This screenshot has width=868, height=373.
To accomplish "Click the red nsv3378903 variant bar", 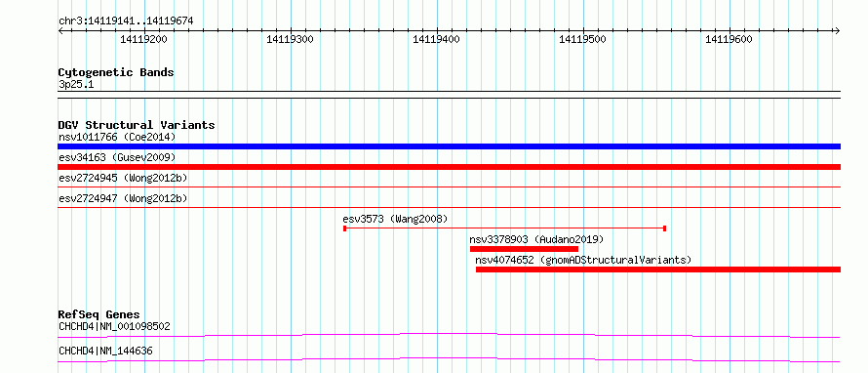I will [524, 249].
